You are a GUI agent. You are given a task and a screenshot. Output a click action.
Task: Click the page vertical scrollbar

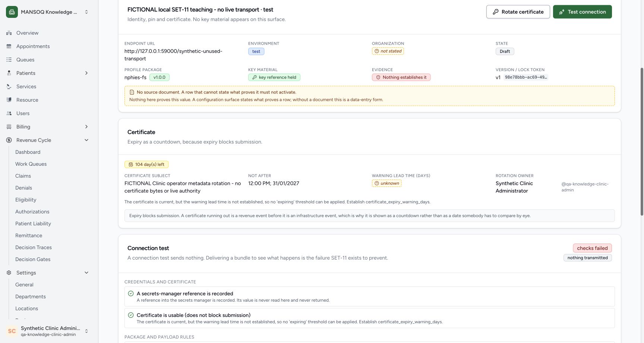(642, 142)
